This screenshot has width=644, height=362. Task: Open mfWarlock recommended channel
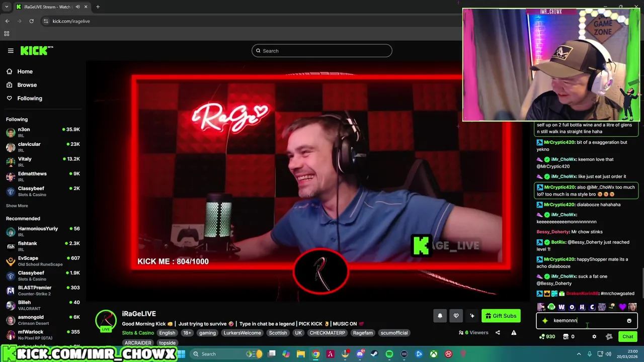43,334
